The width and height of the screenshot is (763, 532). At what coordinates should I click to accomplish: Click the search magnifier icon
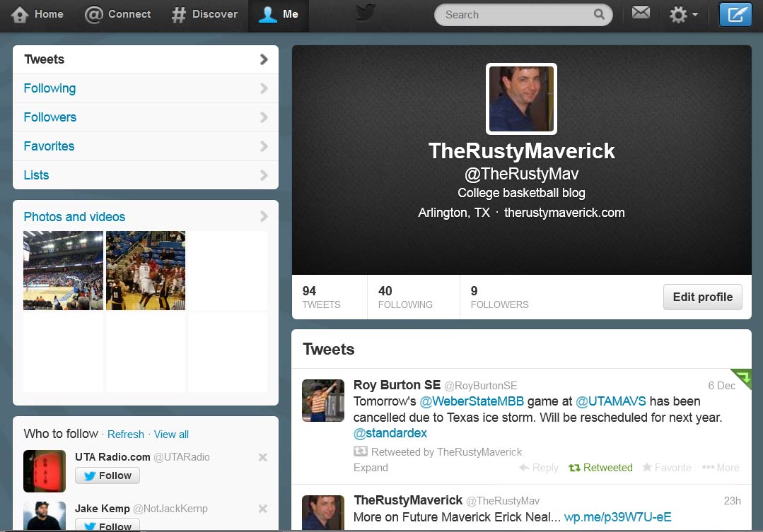pos(599,15)
